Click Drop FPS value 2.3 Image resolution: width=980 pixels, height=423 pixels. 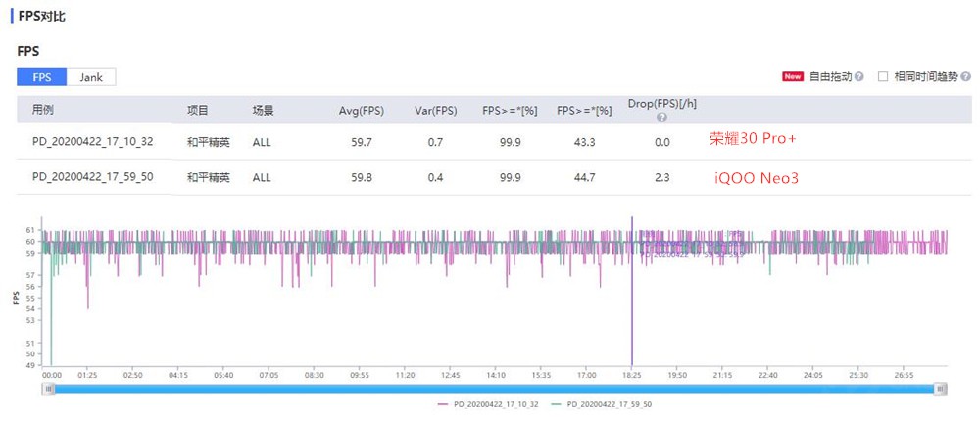click(x=662, y=177)
